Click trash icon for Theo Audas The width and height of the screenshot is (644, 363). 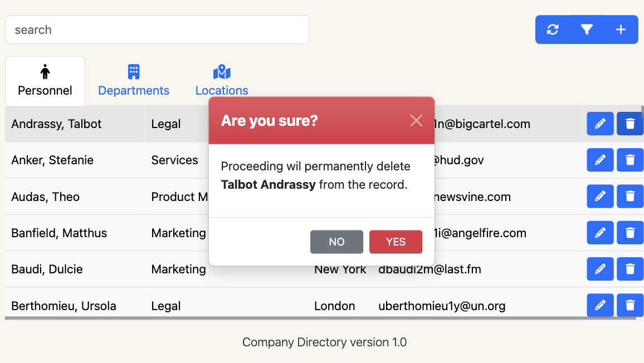click(x=630, y=197)
